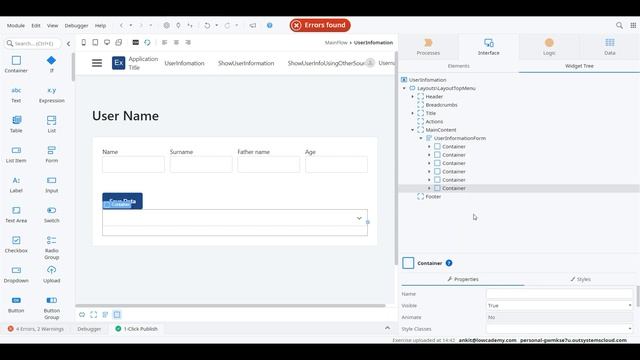Open the bottom Debugger tab
This screenshot has width=640, height=360.
[89, 329]
